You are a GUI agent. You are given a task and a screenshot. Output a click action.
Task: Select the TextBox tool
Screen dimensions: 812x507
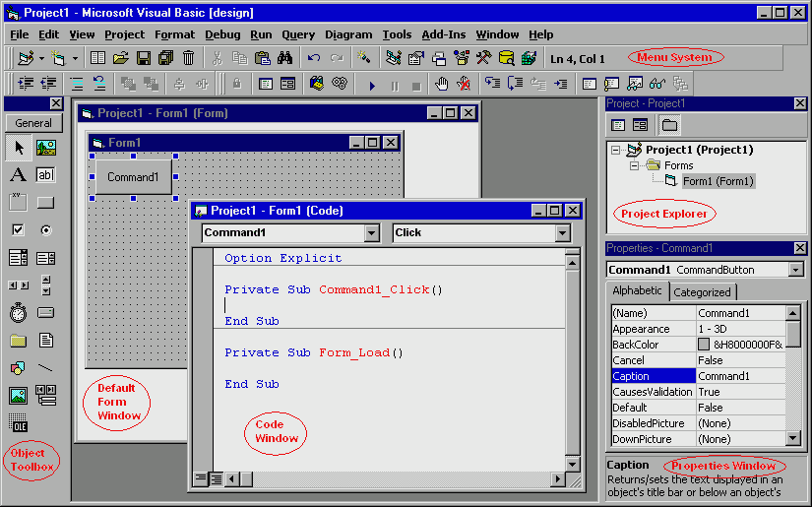tap(46, 175)
